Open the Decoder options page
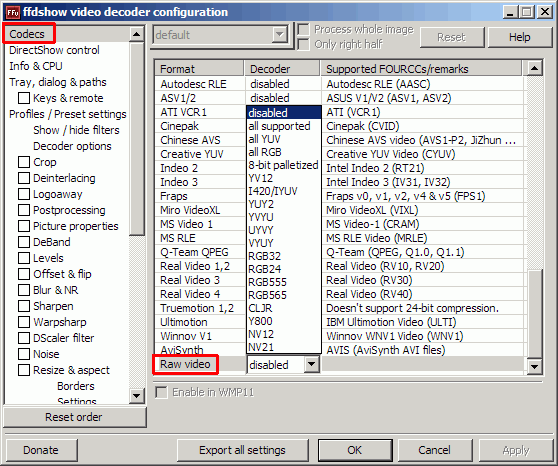This screenshot has width=558, height=466. tap(72, 146)
